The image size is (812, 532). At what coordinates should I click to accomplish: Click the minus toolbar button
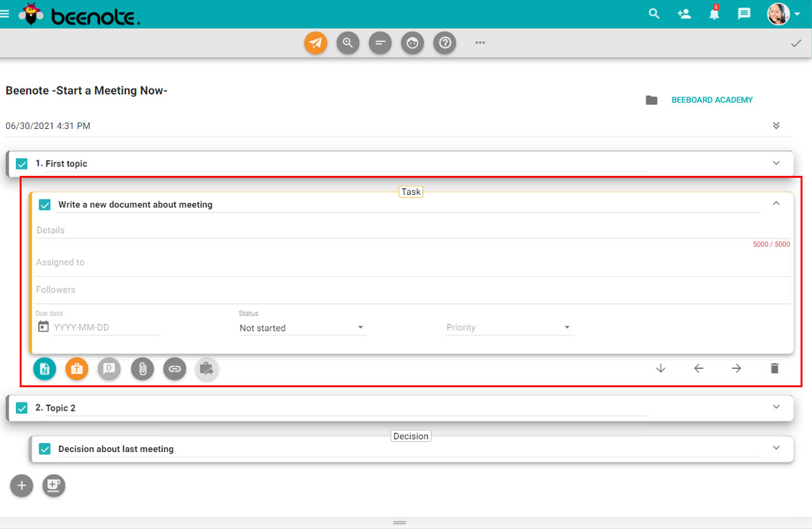click(380, 43)
